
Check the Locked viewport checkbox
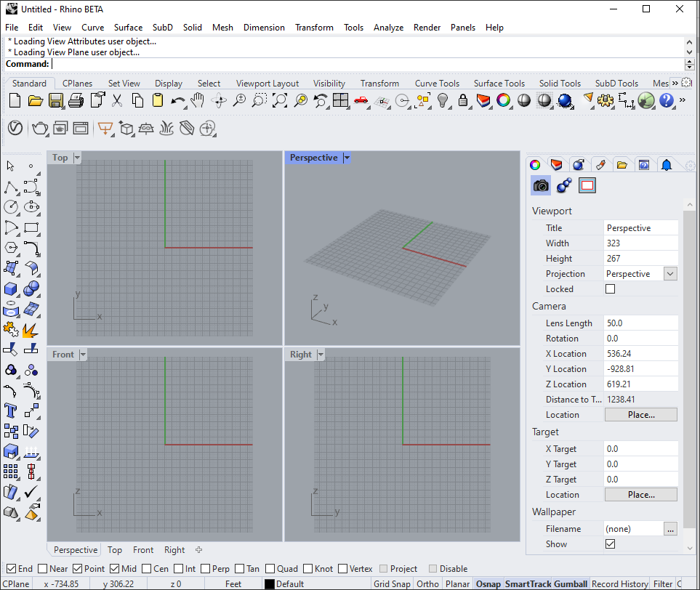[611, 288]
